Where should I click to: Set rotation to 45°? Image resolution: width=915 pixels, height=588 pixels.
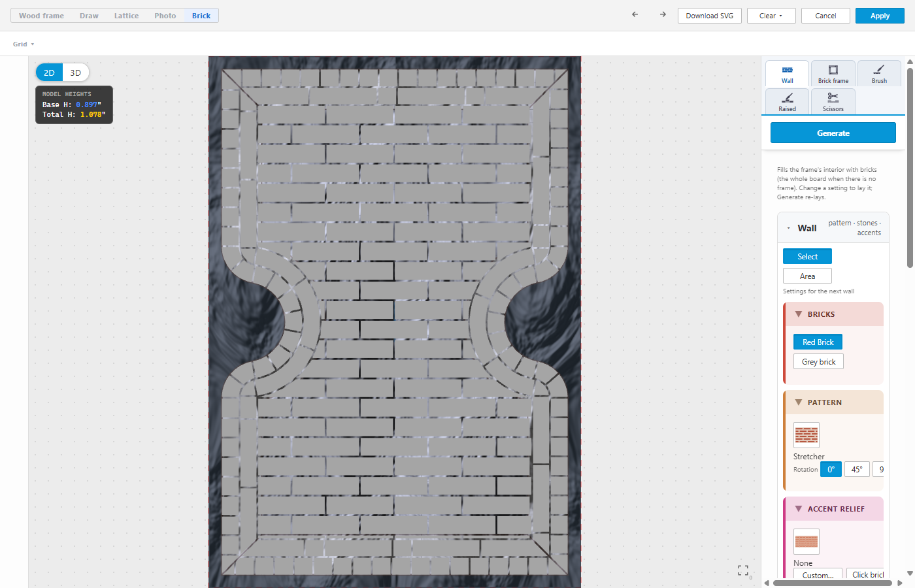coord(857,469)
